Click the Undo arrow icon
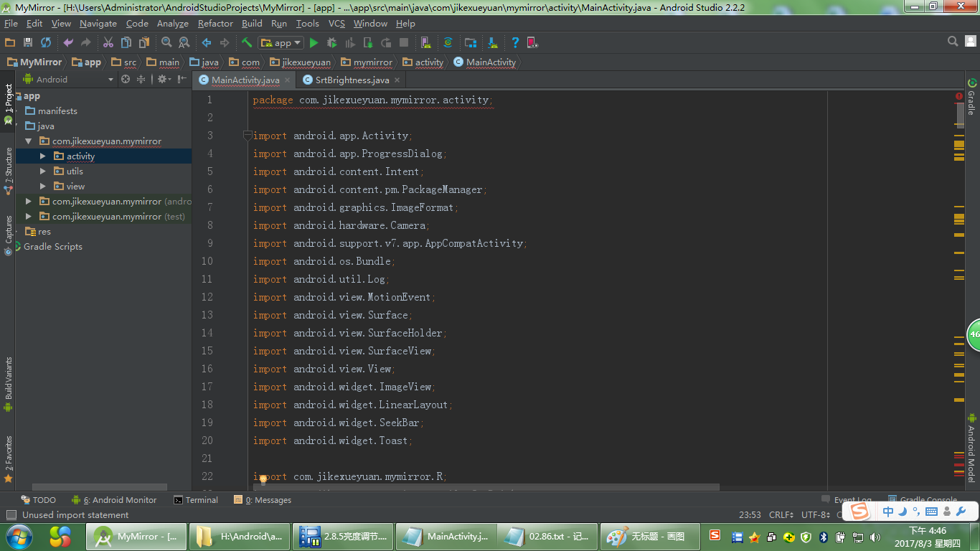Image resolution: width=980 pixels, height=551 pixels. click(68, 43)
